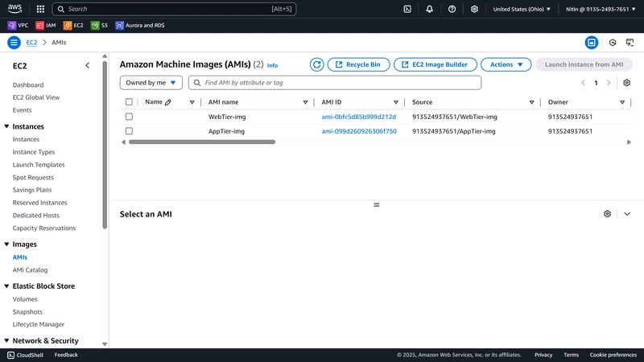This screenshot has width=644, height=362.
Task: Open the S3 shortcut
Action: (x=99, y=26)
